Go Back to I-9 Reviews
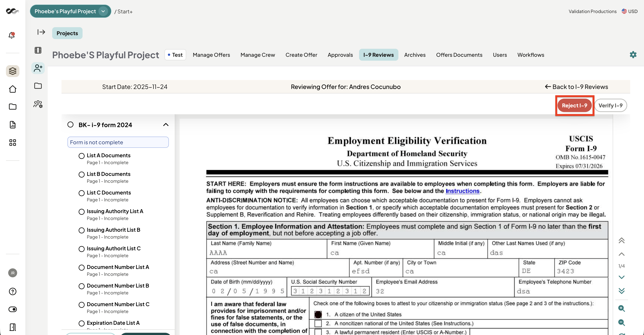Viewport: 644px width, 335px height. (x=577, y=87)
